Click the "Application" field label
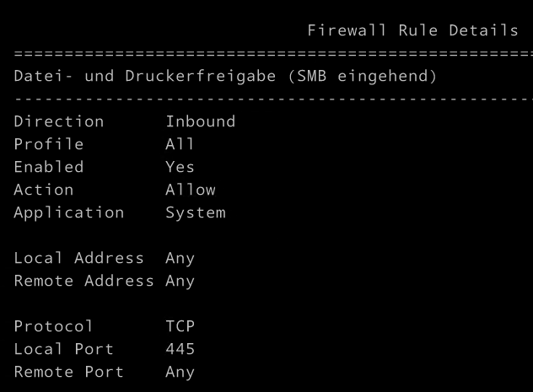533x392 pixels. point(69,212)
